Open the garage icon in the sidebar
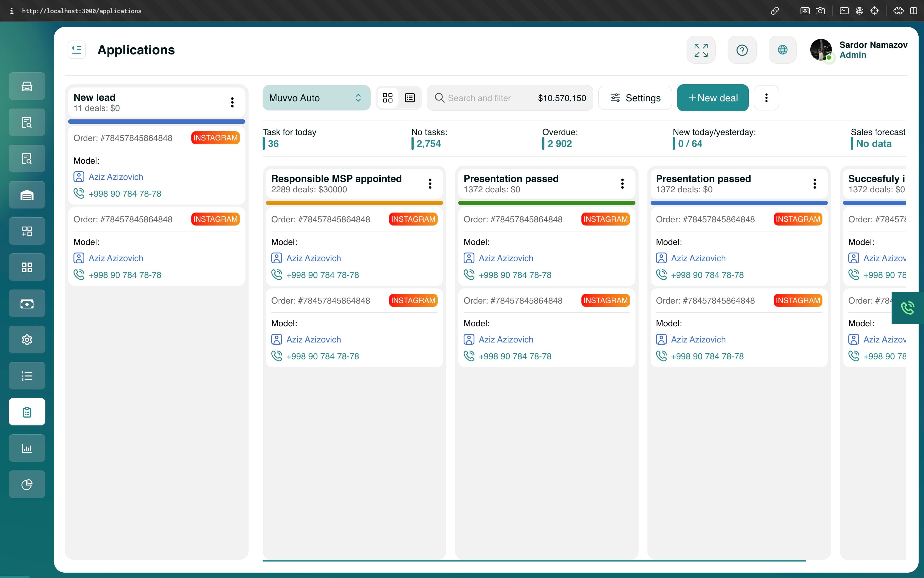The width and height of the screenshot is (924, 578). (27, 195)
